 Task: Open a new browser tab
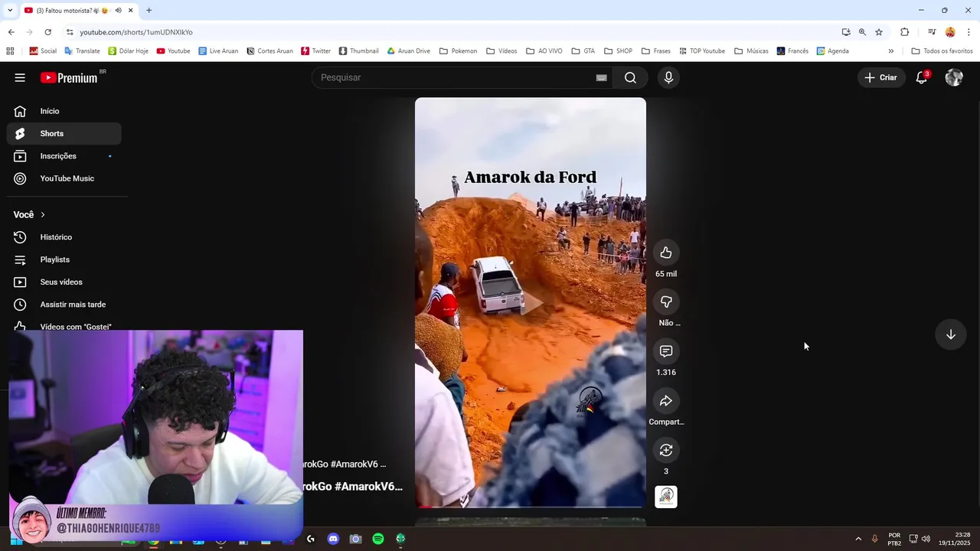coord(149,10)
